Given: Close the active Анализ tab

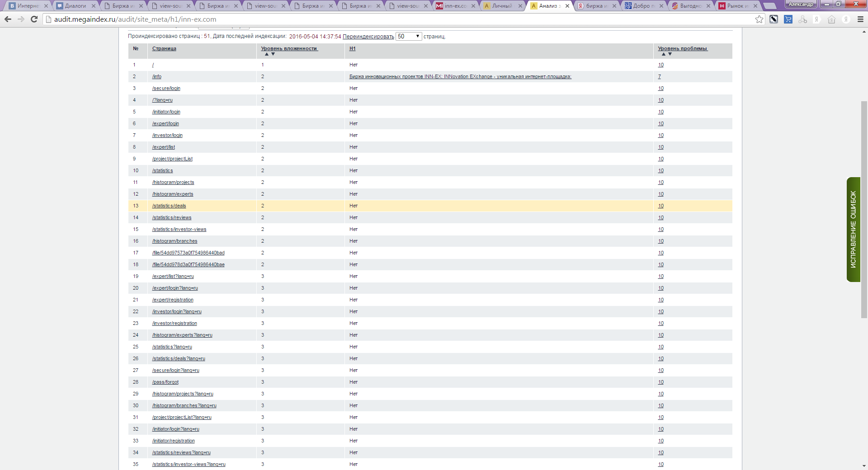Looking at the screenshot, I should coord(567,6).
